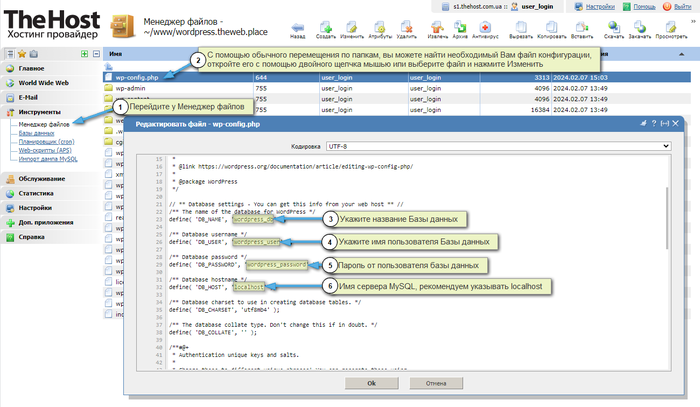
Task: Click the TheHost logo
Action: click(52, 25)
